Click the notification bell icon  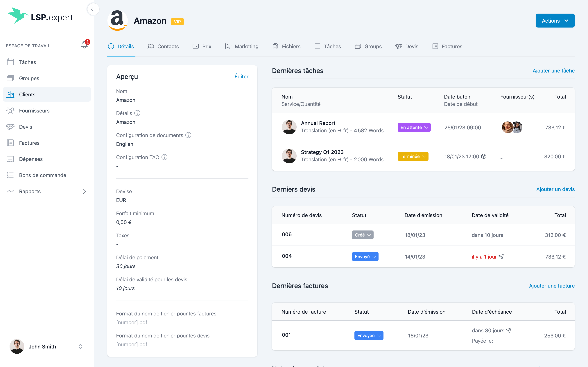(x=84, y=45)
